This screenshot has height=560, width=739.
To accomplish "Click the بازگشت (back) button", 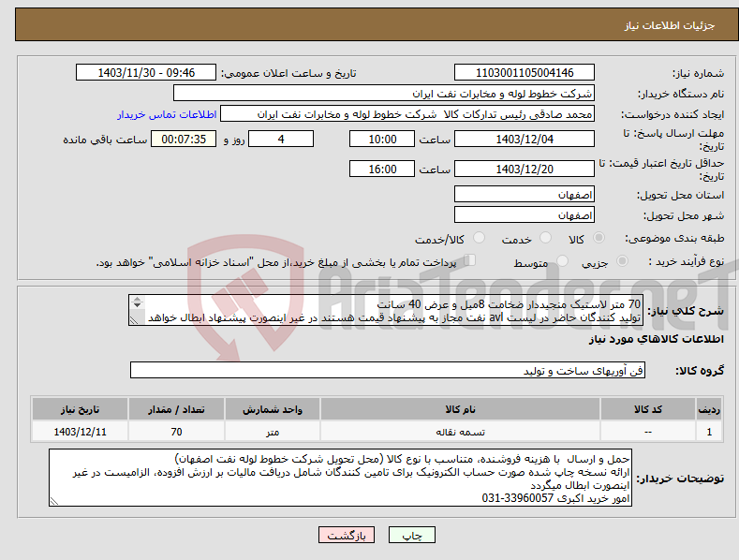I will (347, 535).
